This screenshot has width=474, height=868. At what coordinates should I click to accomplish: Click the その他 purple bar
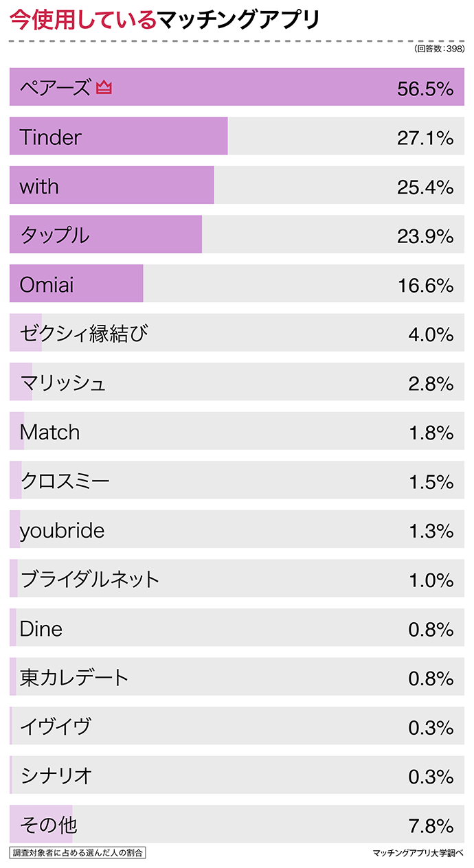[x=41, y=825]
